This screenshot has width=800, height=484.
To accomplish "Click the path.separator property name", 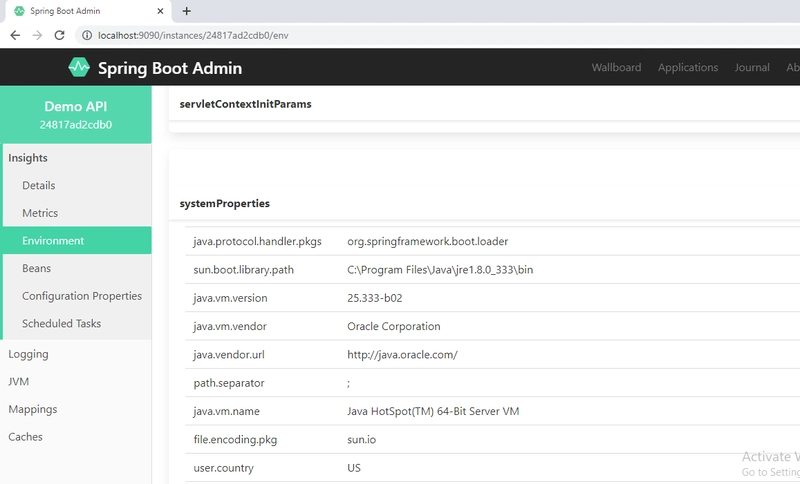I will [229, 383].
